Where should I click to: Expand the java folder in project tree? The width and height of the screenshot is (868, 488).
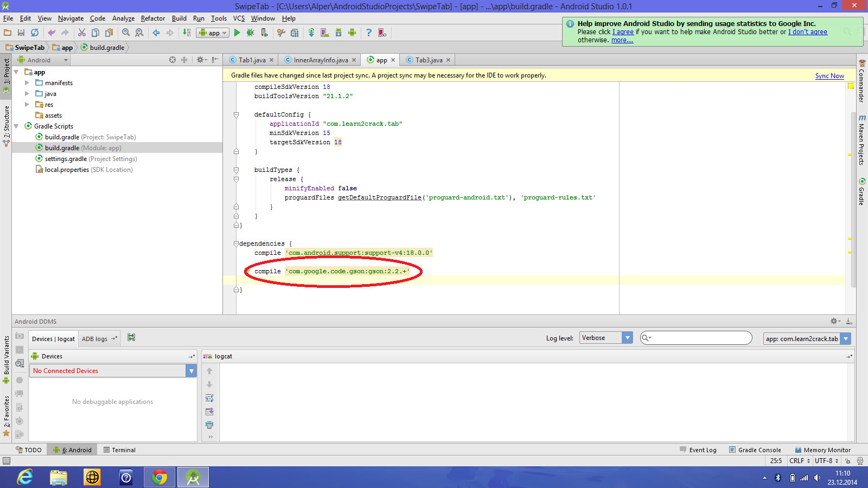27,94
